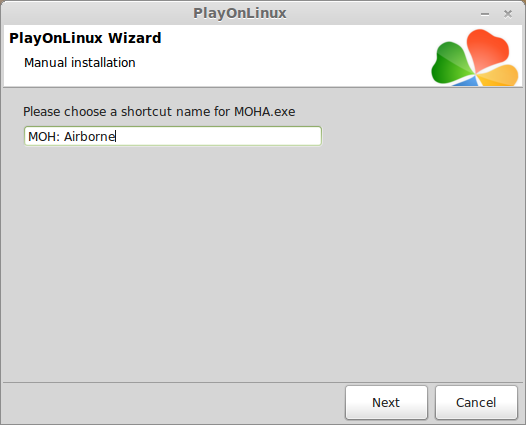Focus the shortcut name text field
The image size is (526, 425).
pos(173,136)
